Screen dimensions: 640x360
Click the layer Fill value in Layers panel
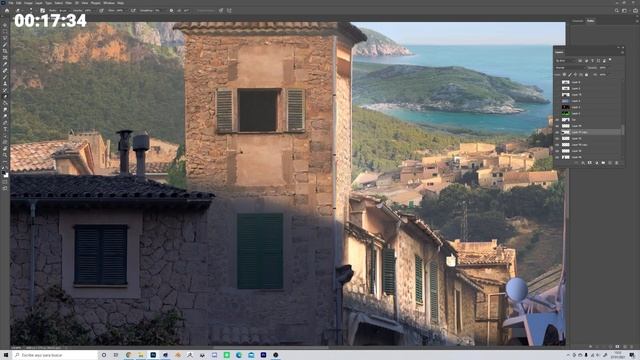pyautogui.click(x=603, y=75)
